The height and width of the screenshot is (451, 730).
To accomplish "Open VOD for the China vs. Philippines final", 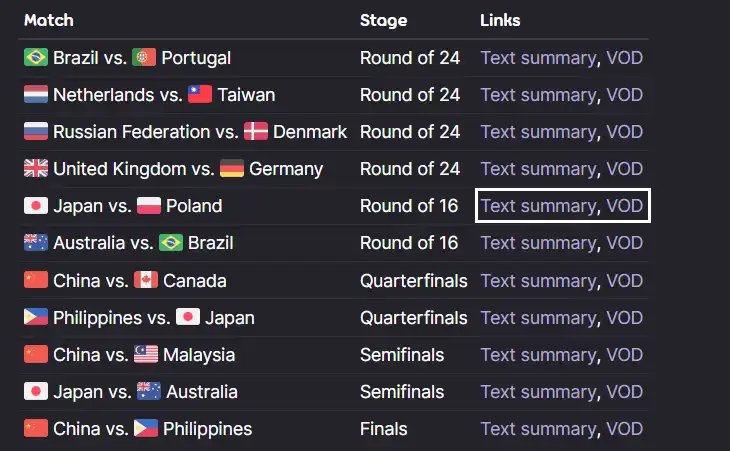I will point(624,429).
